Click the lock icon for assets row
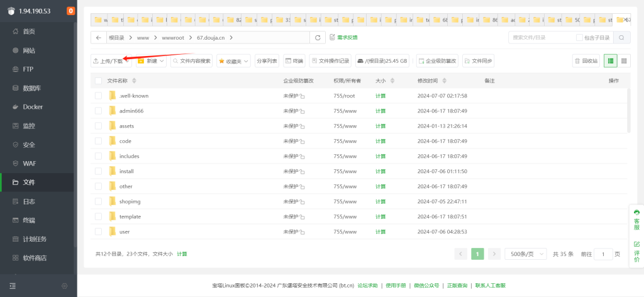Image resolution: width=644 pixels, height=297 pixels. tap(302, 126)
